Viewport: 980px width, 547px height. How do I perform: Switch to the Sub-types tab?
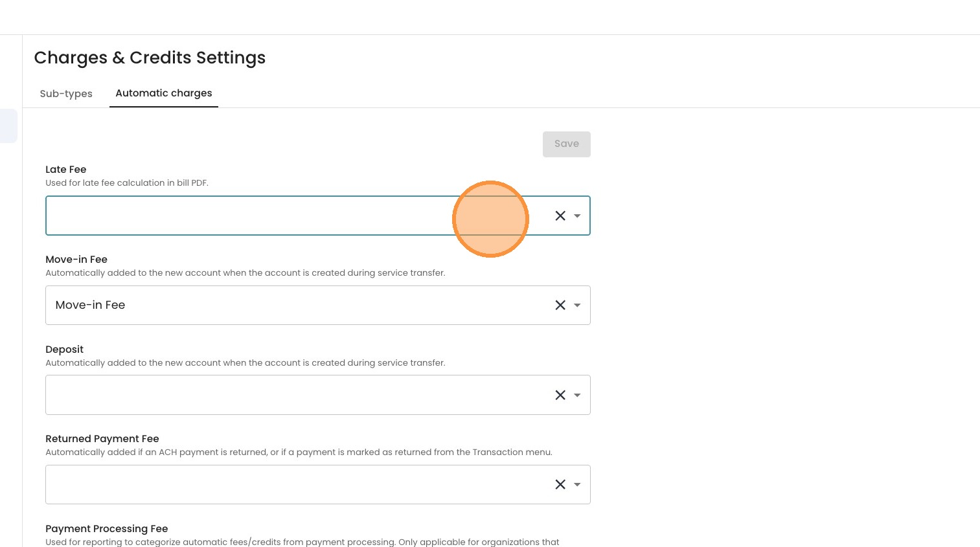coord(66,94)
